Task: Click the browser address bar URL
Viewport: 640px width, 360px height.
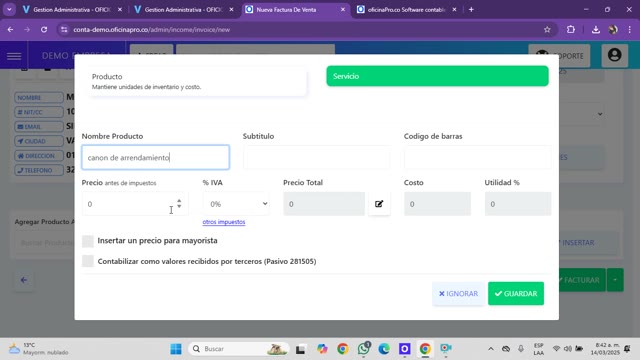Action: (x=152, y=29)
